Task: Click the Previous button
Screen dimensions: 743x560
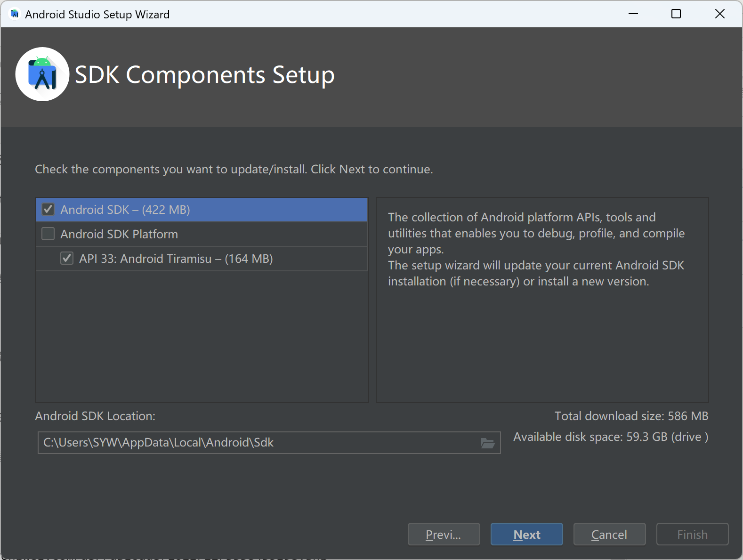Action: 444,534
